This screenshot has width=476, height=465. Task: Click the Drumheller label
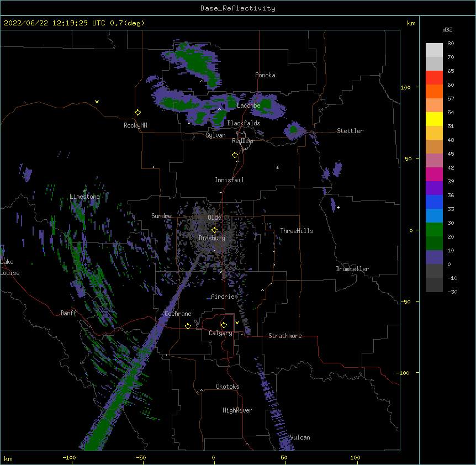click(x=352, y=269)
